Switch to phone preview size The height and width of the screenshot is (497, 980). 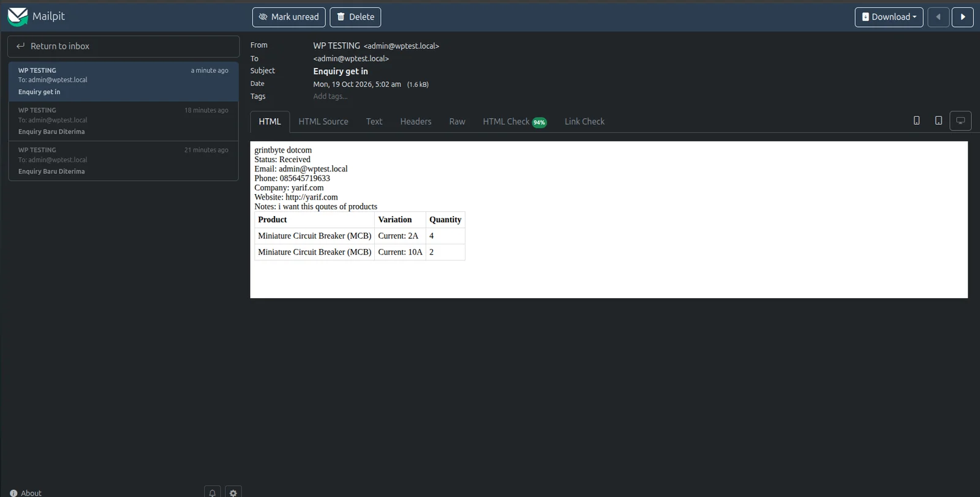[917, 121]
